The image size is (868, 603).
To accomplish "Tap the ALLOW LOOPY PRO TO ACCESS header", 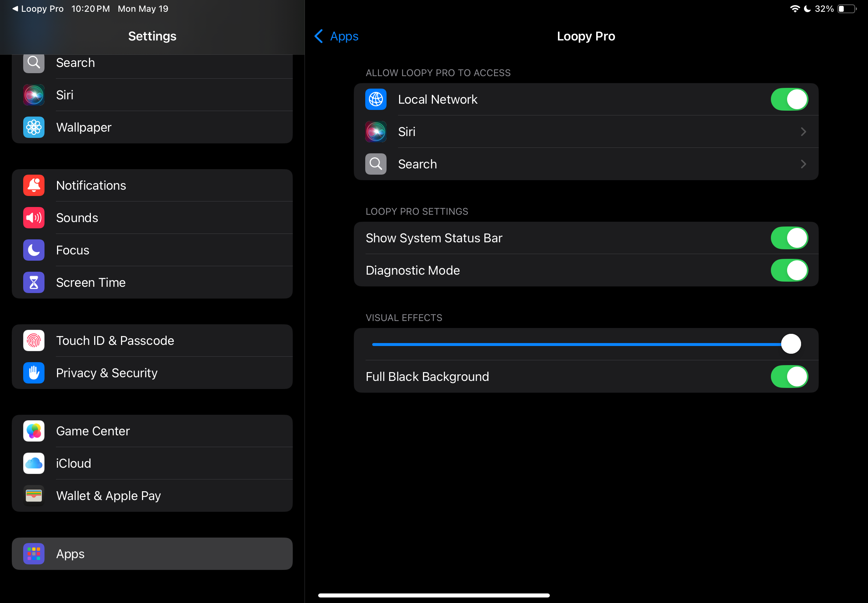I will pyautogui.click(x=438, y=73).
